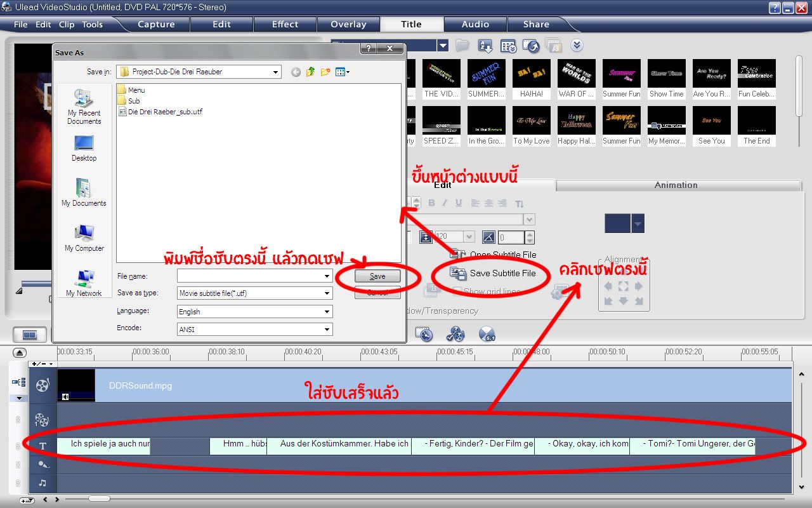
Task: Click the title color swatch box
Action: [x=617, y=224]
